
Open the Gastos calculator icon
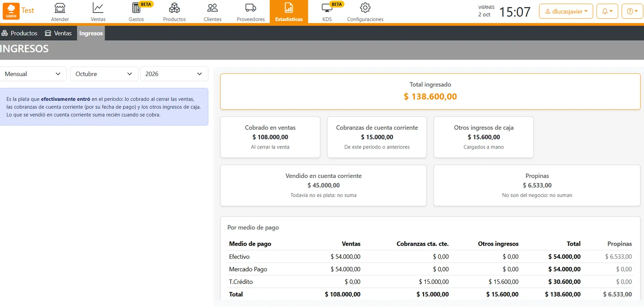136,8
